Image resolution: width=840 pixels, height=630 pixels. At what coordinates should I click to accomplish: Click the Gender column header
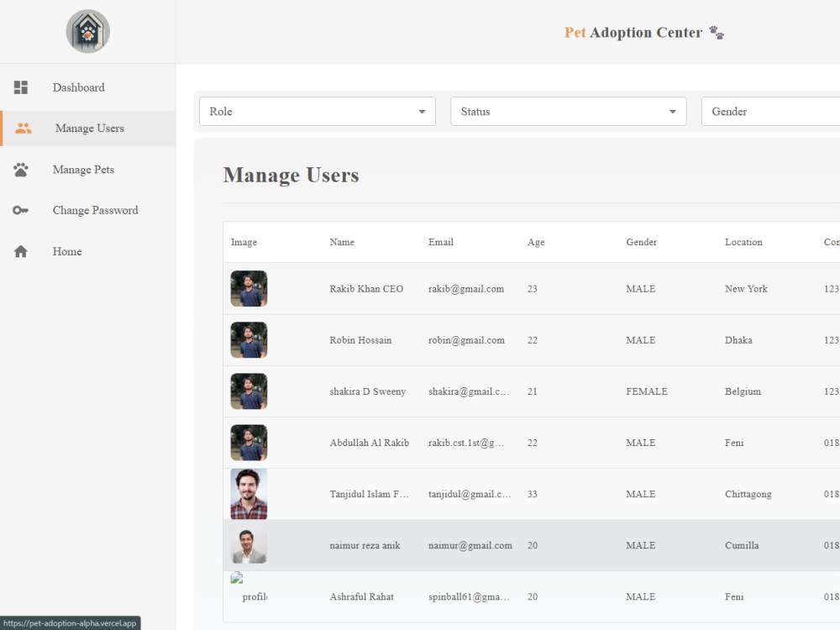click(x=641, y=242)
